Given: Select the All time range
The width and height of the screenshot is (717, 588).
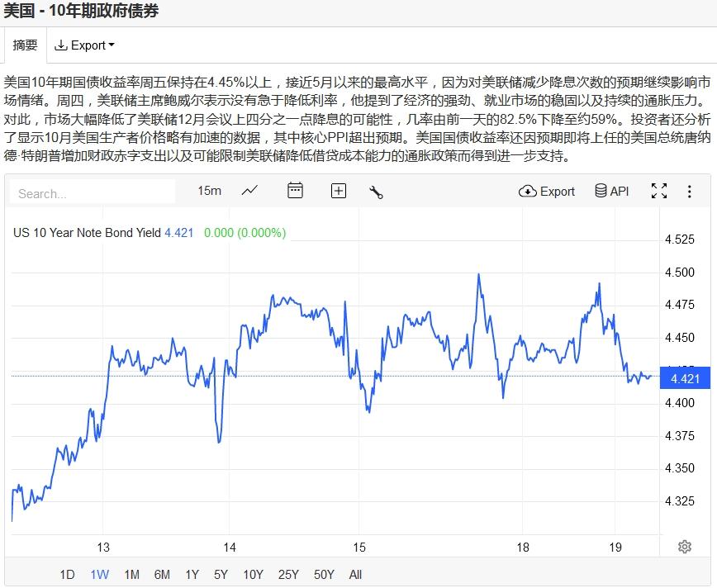Looking at the screenshot, I should [x=355, y=575].
